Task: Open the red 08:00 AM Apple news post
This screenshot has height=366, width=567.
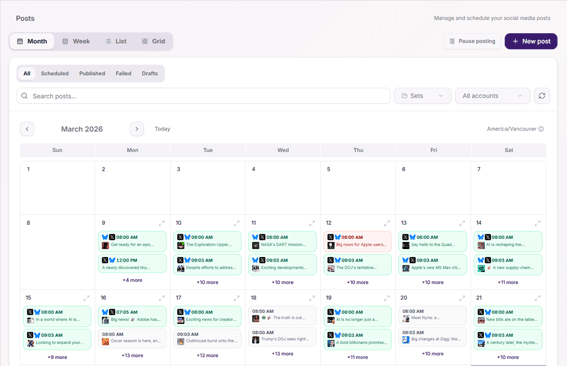Action: point(358,241)
